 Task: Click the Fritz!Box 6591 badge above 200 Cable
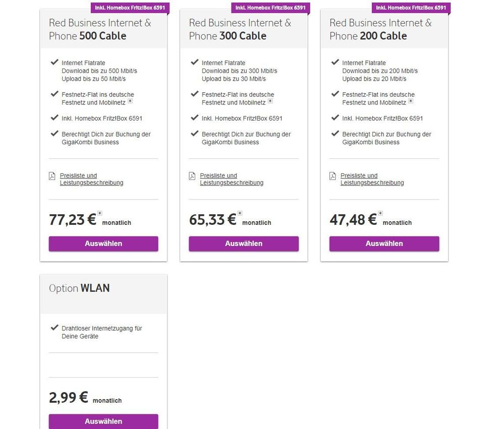(411, 8)
